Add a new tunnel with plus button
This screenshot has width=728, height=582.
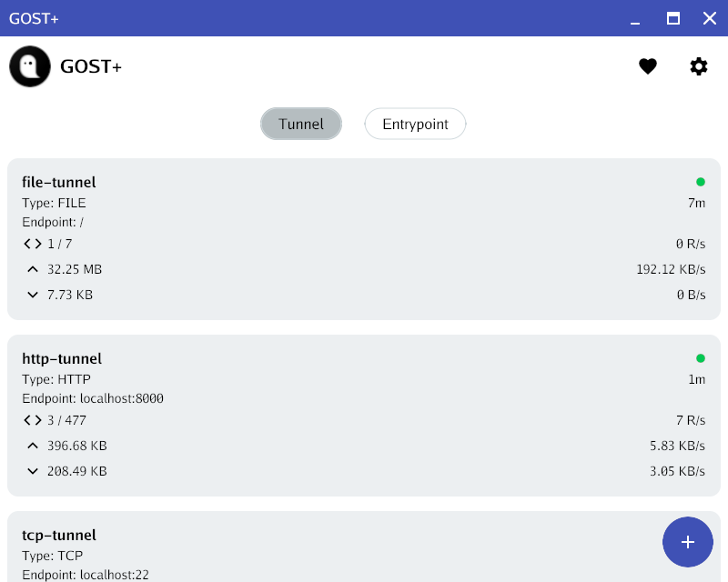click(x=688, y=542)
